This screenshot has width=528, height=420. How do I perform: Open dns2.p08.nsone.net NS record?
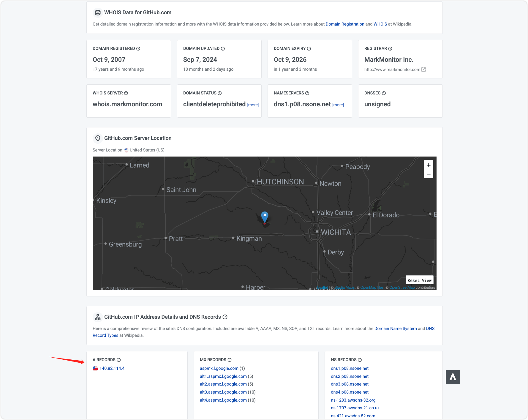pos(350,376)
